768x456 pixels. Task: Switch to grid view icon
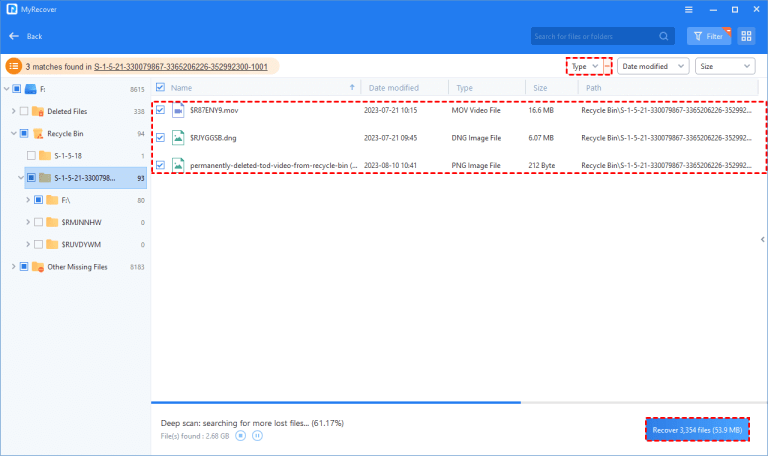746,36
